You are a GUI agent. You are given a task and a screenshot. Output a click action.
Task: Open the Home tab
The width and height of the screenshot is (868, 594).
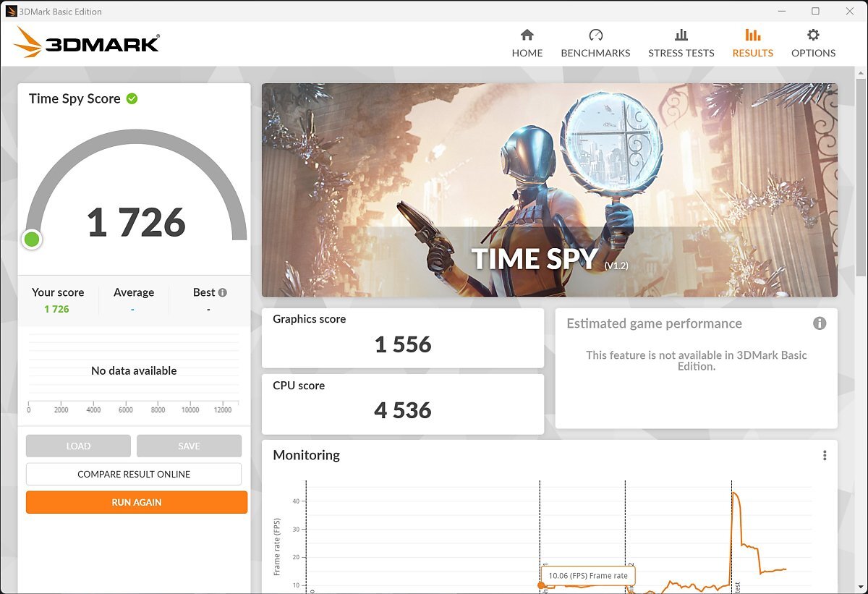(527, 43)
